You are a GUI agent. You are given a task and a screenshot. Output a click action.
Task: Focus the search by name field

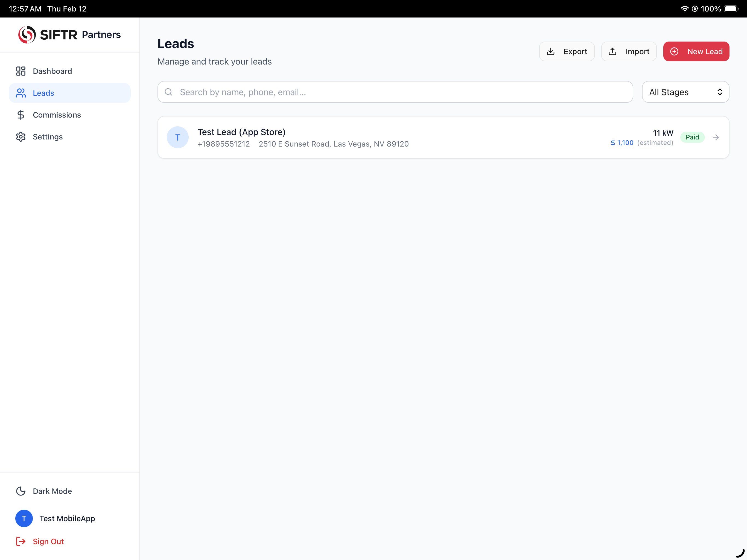coord(395,92)
